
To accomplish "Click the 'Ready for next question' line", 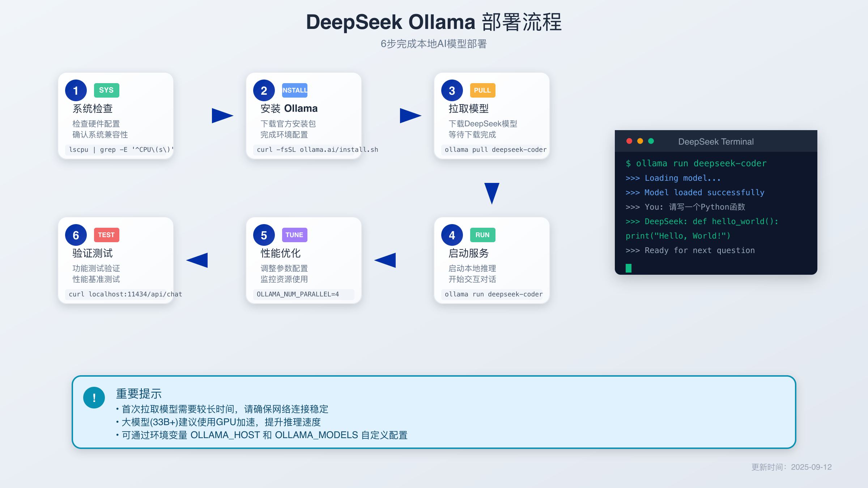I will (x=690, y=250).
